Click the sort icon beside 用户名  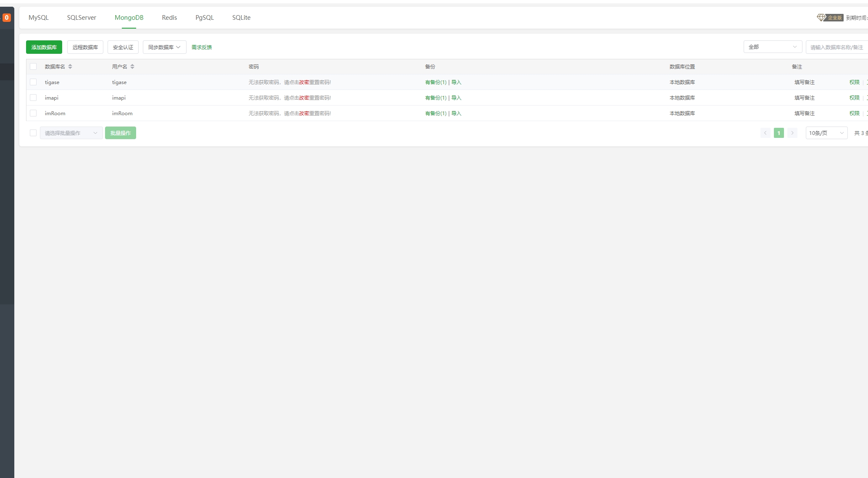click(132, 66)
